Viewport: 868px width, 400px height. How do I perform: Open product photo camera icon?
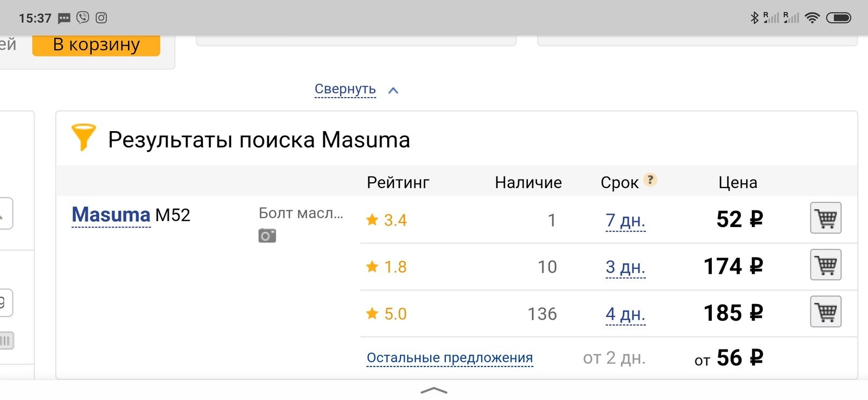267,236
